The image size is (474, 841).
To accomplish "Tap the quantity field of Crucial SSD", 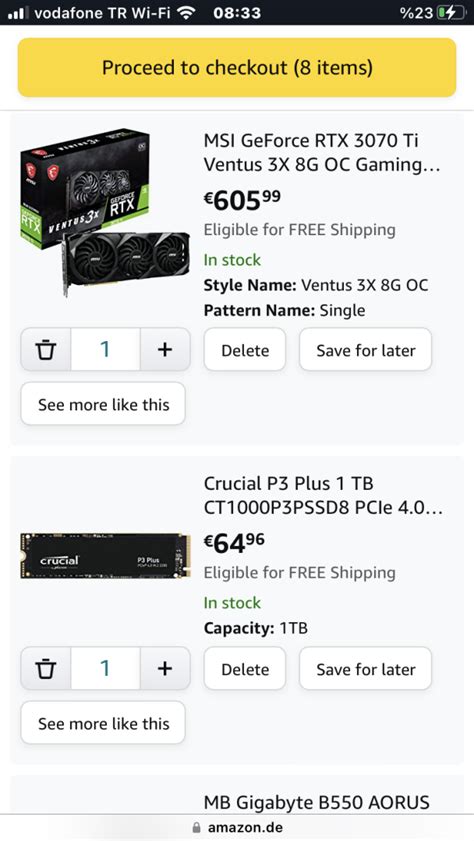I will [x=106, y=668].
